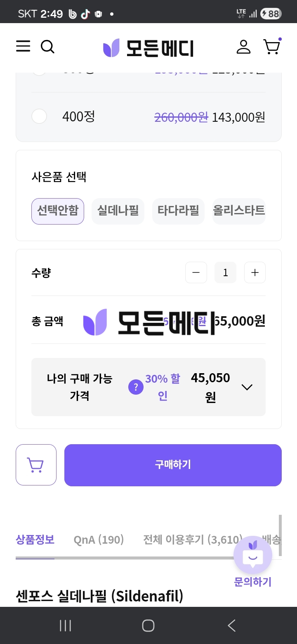297x644 pixels.
Task: Tap the purple question mark help icon
Action: pos(136,387)
